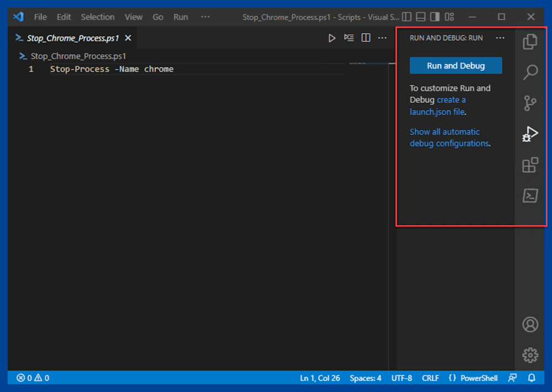Viewport: 552px width, 392px height.
Task: Expand the overflow menu ellipsis in menu bar
Action: 205,17
